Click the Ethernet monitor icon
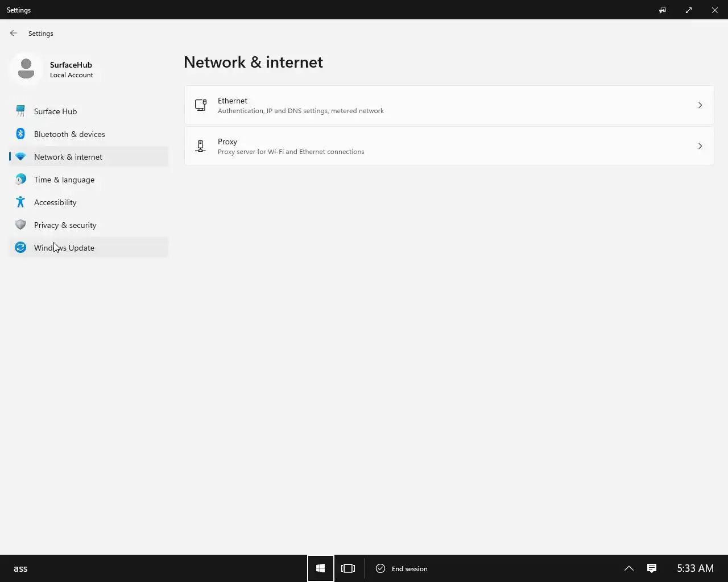The height and width of the screenshot is (582, 728). [201, 105]
